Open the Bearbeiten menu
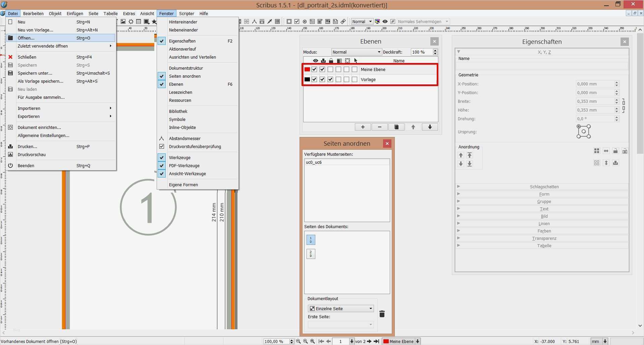This screenshot has width=644, height=345. click(33, 13)
